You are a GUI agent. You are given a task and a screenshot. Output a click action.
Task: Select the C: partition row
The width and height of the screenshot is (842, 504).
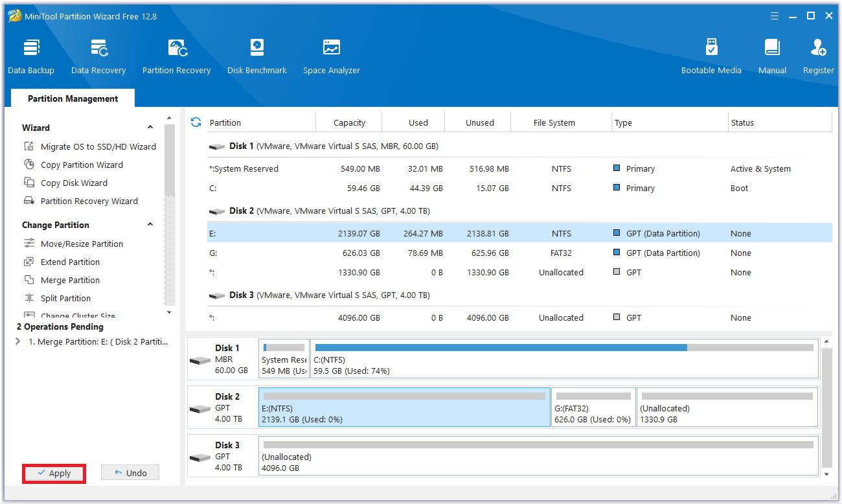pyautogui.click(x=519, y=188)
